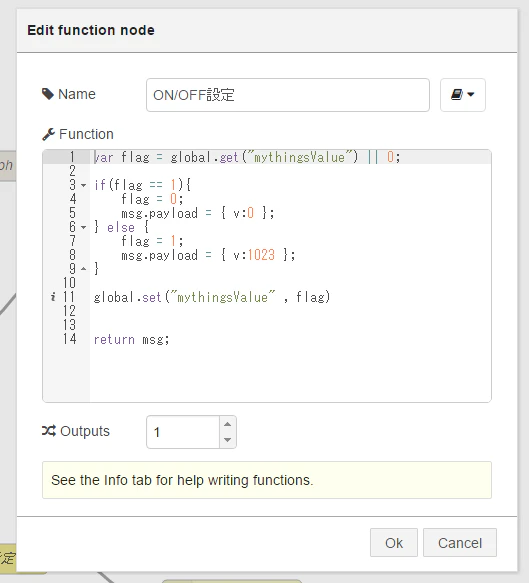Click the shuffle icon beside Outputs
529x583 pixels.
coord(49,431)
